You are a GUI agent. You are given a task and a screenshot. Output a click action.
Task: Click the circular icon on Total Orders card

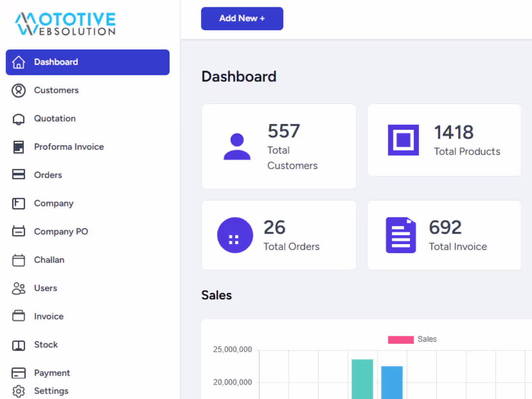(x=235, y=235)
